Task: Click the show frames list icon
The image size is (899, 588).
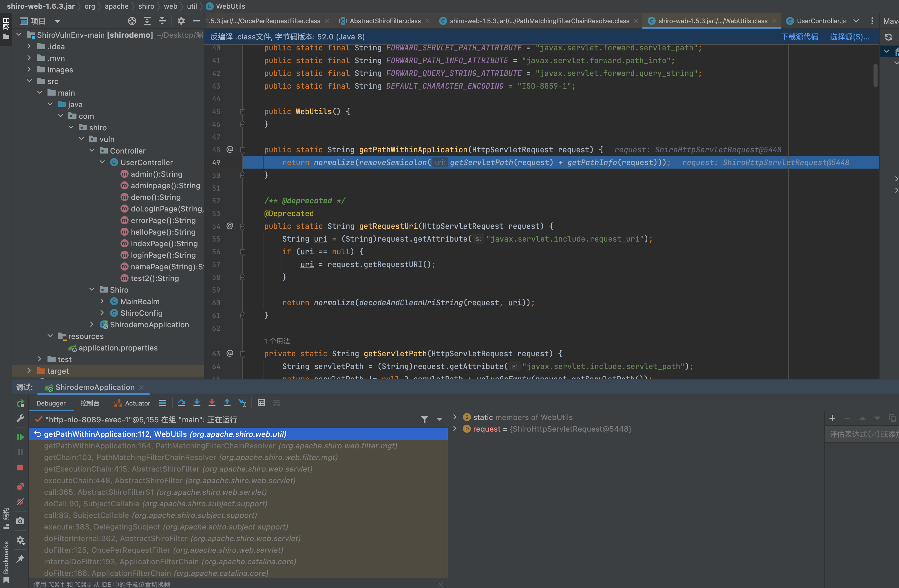Action: click(x=163, y=403)
